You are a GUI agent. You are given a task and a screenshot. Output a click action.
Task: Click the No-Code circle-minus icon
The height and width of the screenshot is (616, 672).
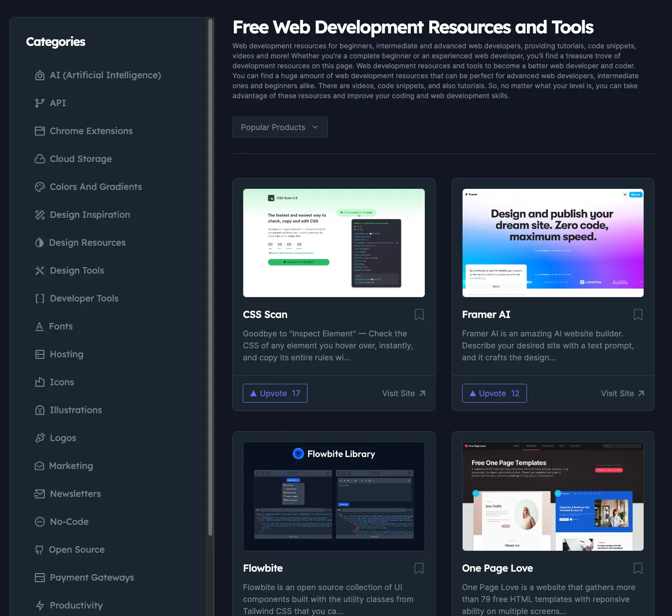pos(40,522)
